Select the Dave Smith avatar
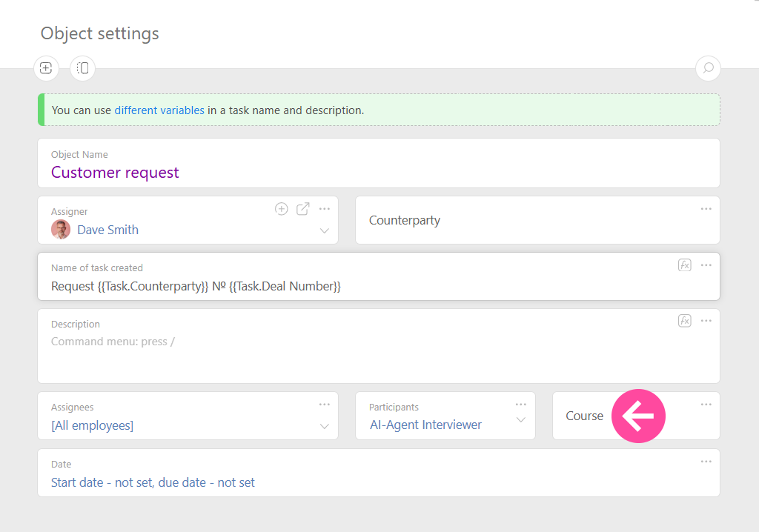This screenshot has width=759, height=532. (61, 229)
